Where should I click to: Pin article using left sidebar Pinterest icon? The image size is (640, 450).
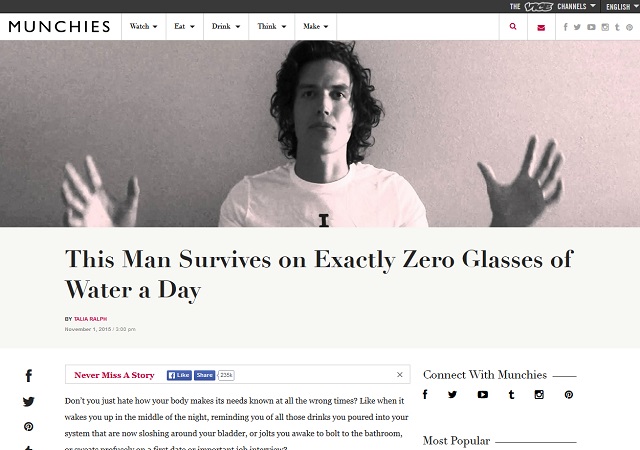pos(29,426)
